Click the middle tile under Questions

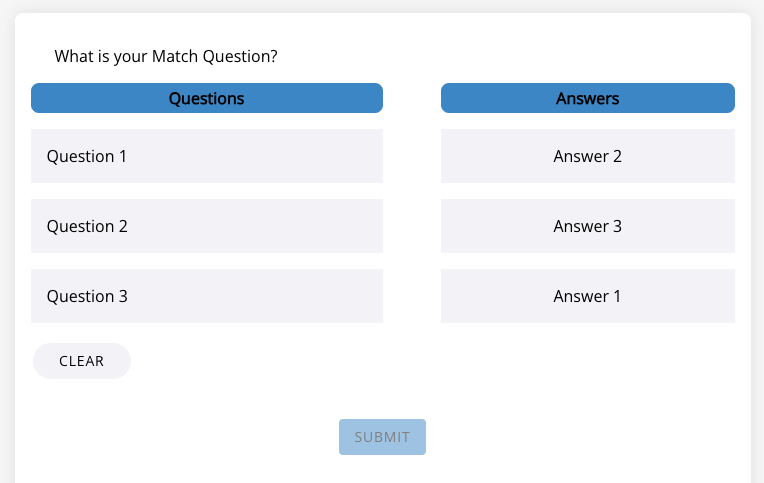click(x=206, y=226)
